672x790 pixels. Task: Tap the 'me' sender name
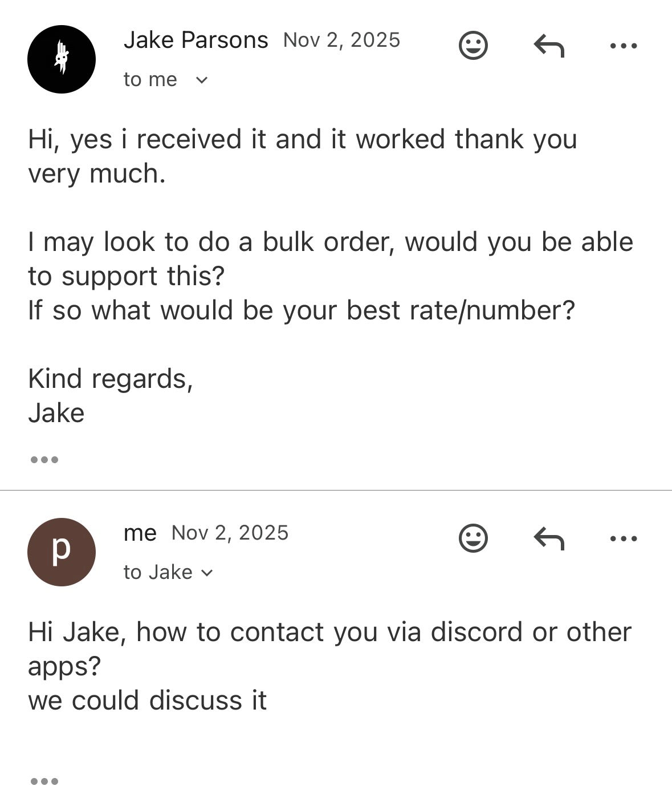tap(140, 533)
